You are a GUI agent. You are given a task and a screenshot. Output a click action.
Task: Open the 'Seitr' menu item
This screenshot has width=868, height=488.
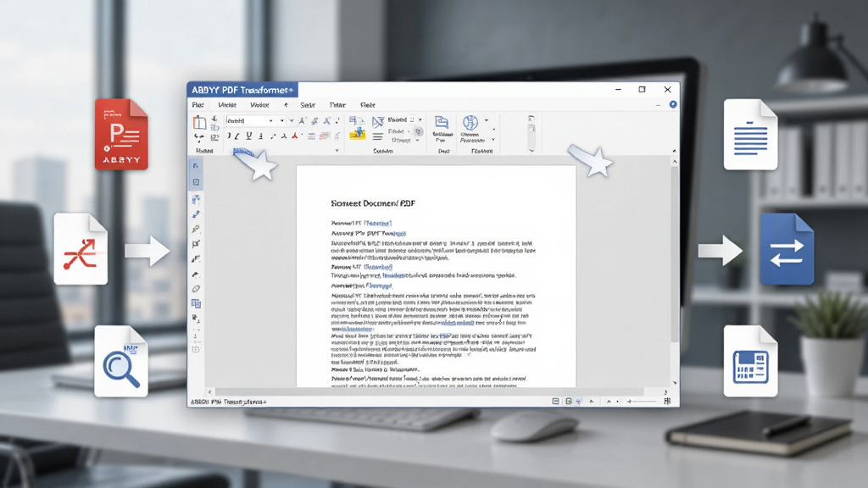tap(308, 105)
